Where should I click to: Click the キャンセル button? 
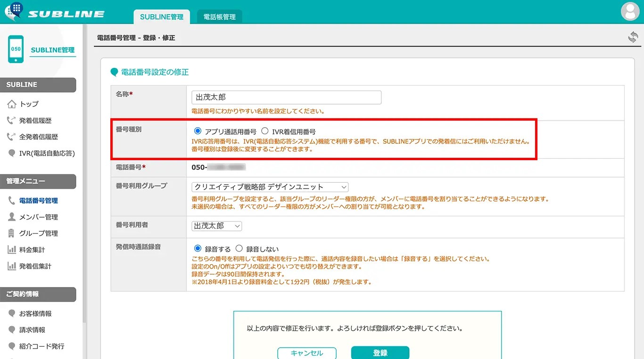tap(306, 352)
